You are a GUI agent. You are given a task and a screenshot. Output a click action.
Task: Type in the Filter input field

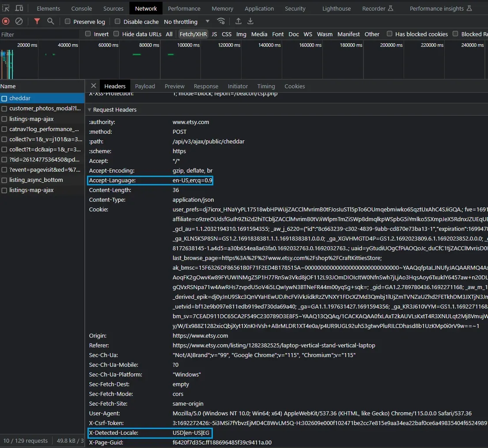pyautogui.click(x=40, y=34)
